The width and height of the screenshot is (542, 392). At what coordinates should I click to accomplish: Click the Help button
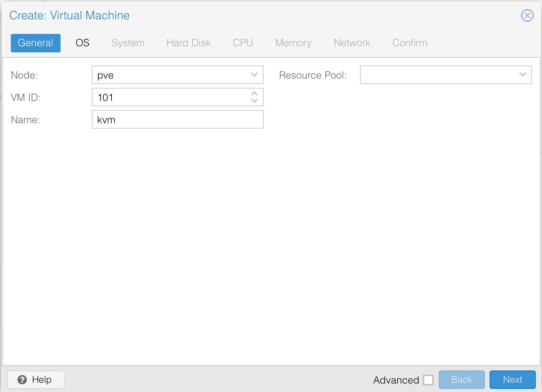pyautogui.click(x=36, y=380)
